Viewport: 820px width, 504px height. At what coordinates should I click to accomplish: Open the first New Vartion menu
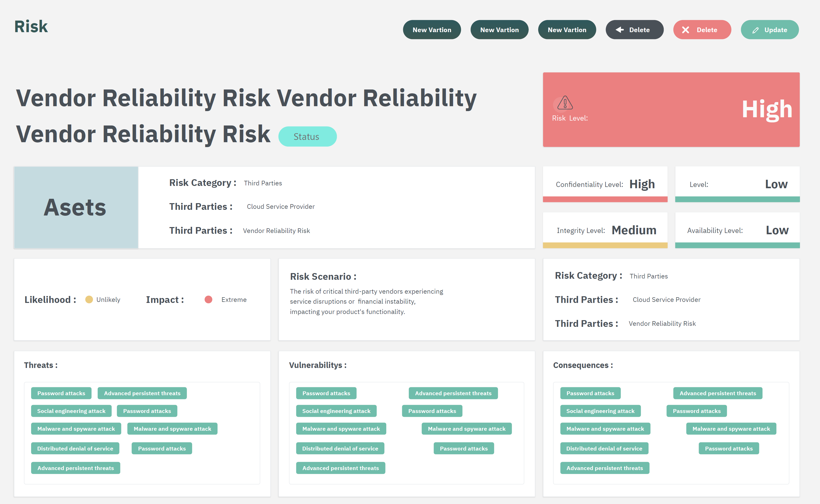point(432,30)
